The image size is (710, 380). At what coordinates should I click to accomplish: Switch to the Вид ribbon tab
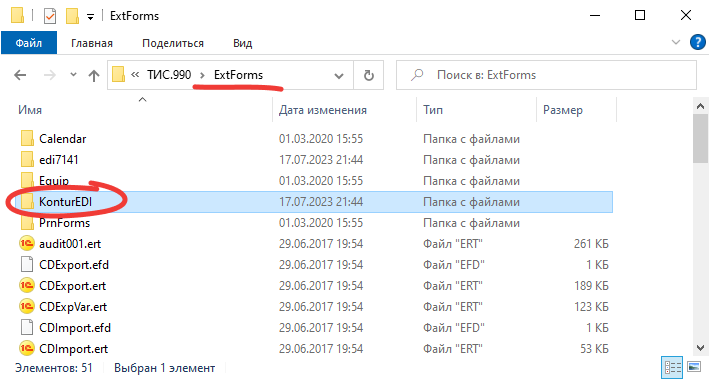pyautogui.click(x=242, y=43)
